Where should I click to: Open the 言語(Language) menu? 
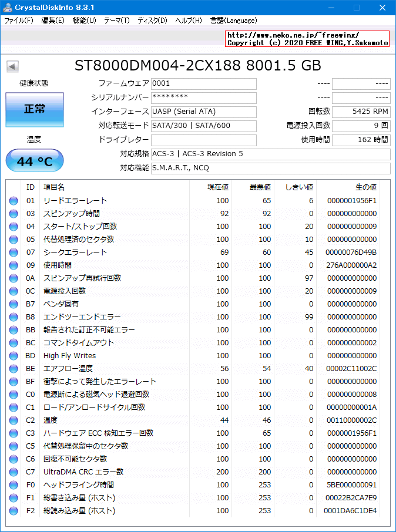pyautogui.click(x=234, y=21)
